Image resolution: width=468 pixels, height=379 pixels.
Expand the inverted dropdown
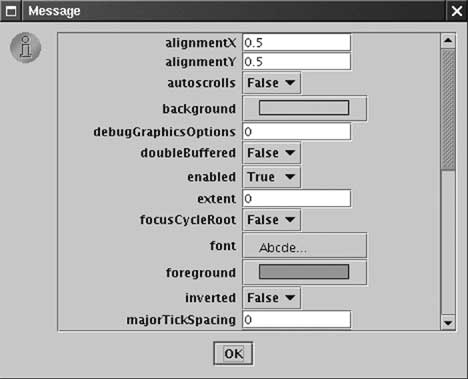(271, 298)
